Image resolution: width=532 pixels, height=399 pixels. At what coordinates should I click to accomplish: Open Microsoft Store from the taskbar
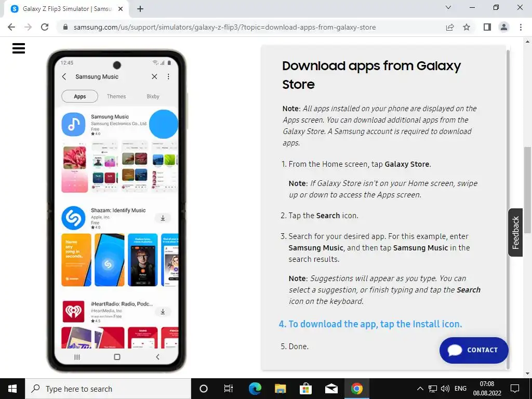(305, 389)
